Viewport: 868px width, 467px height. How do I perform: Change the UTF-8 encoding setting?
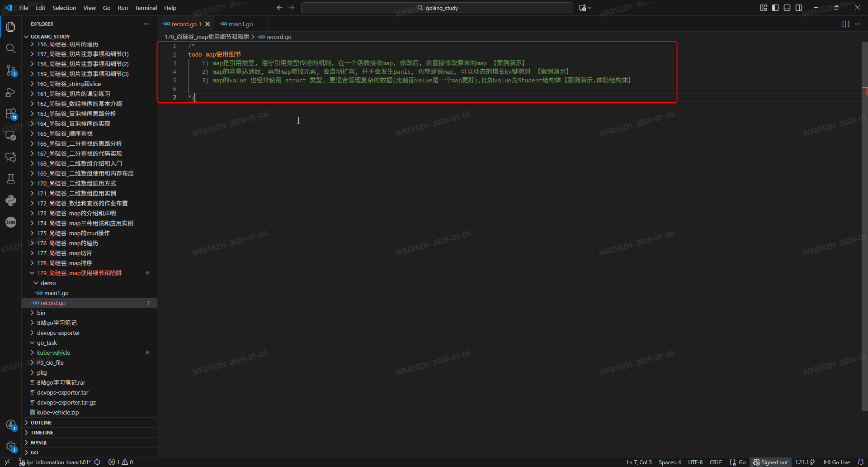695,462
